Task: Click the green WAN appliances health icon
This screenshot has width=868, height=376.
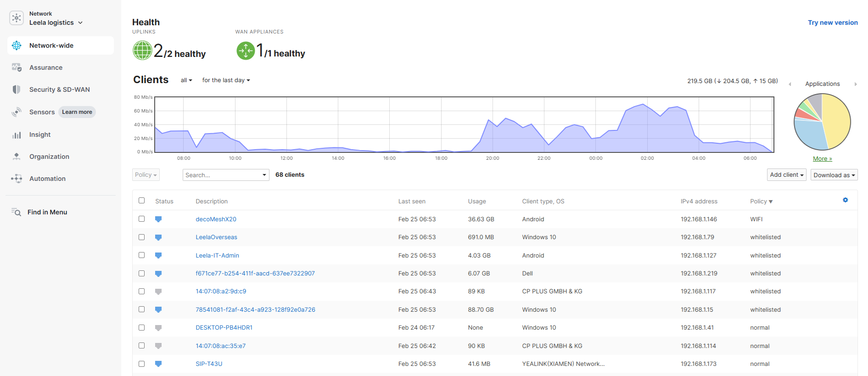Action: [246, 51]
